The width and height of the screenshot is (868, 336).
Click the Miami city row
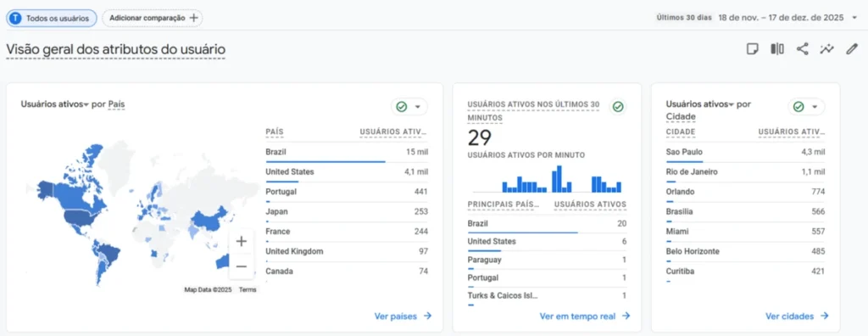pos(745,232)
